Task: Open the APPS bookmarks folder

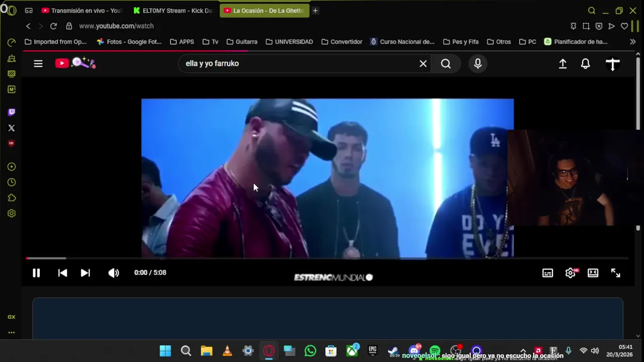Action: pyautogui.click(x=182, y=42)
